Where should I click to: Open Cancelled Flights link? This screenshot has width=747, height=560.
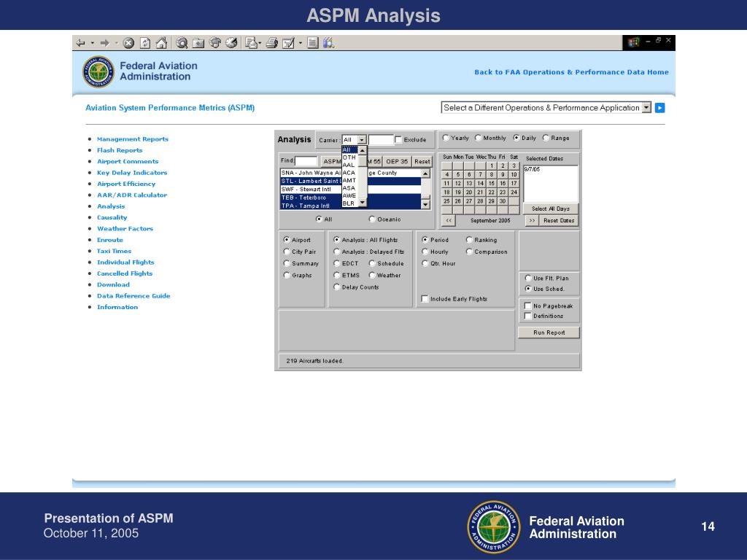click(x=125, y=273)
